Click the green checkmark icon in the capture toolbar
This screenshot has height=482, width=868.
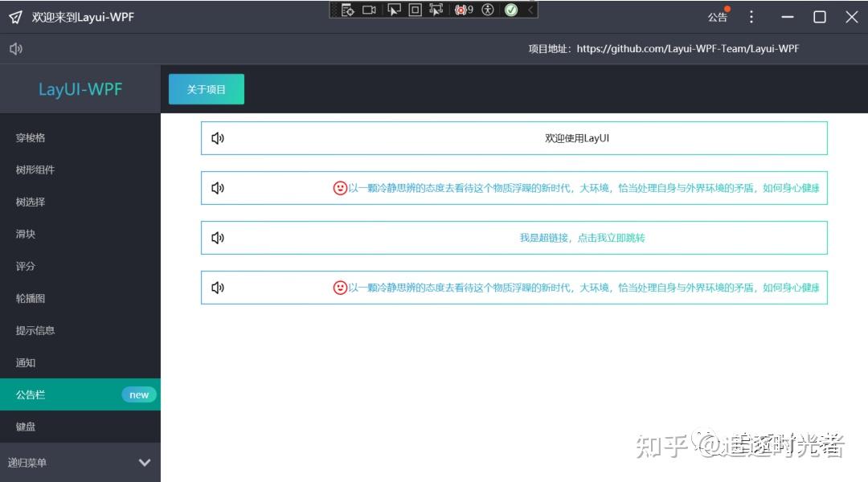511,10
